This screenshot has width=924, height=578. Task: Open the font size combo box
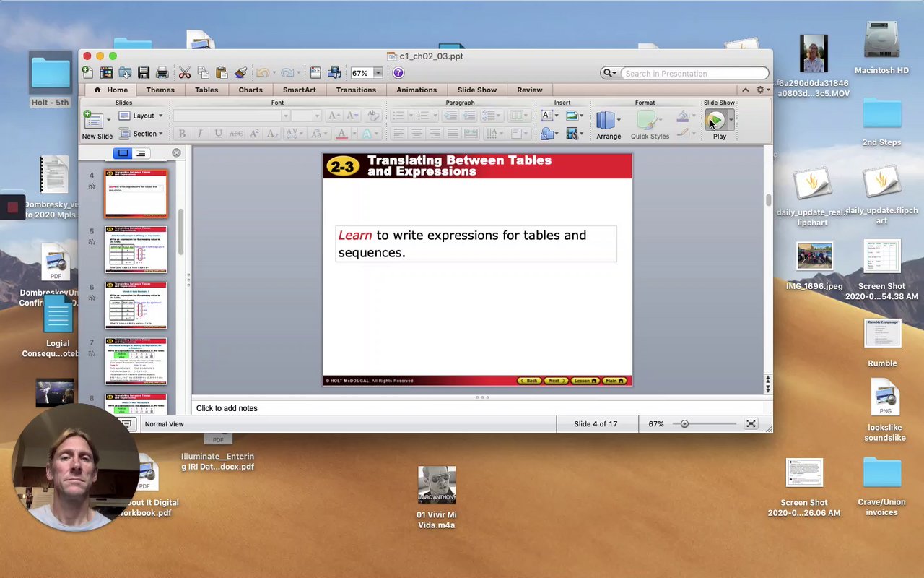(307, 116)
